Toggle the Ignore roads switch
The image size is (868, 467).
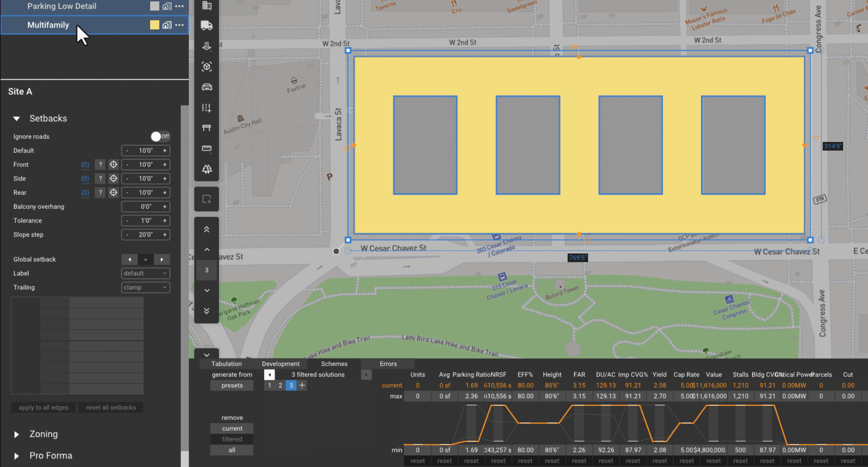(x=160, y=136)
